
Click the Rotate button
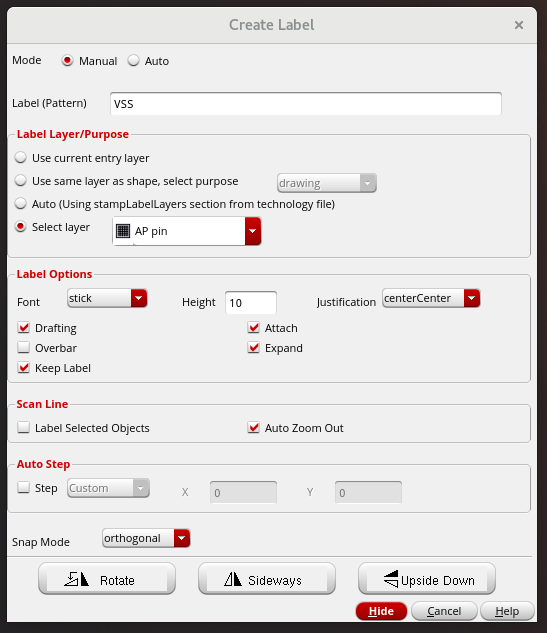(x=107, y=579)
